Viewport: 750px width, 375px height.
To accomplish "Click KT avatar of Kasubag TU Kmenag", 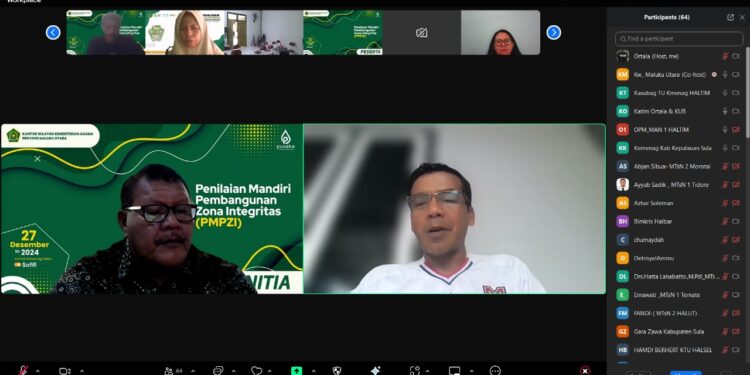I will click(622, 93).
